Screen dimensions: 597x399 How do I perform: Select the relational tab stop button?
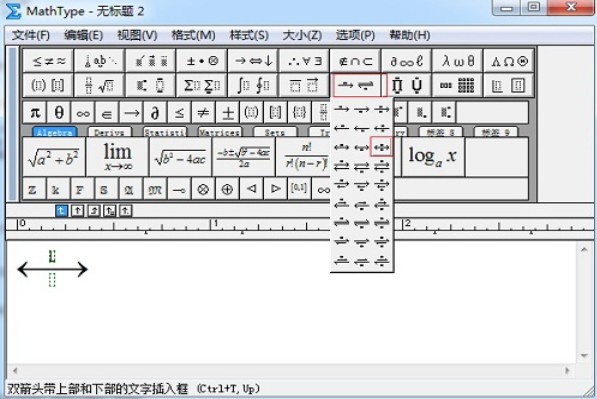(x=110, y=211)
